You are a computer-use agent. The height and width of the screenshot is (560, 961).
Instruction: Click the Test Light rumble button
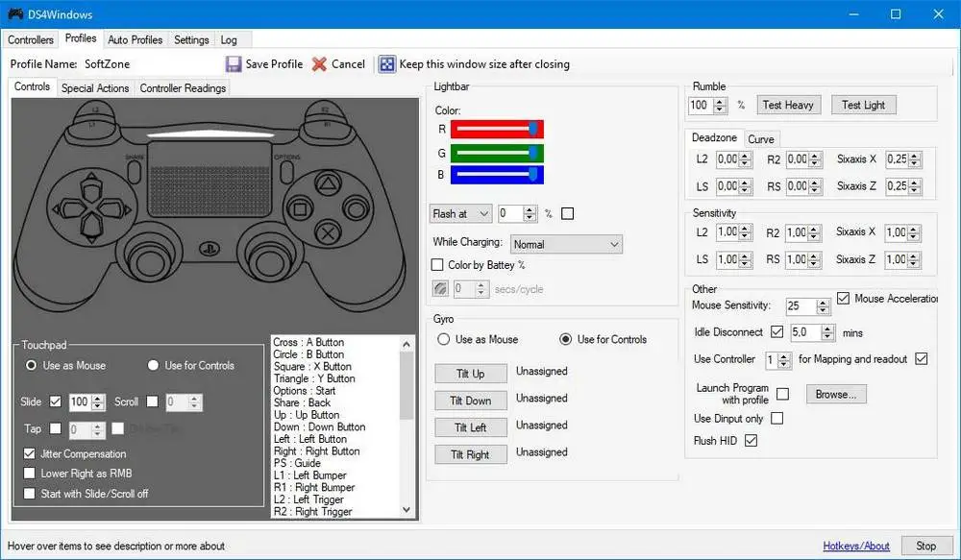[863, 105]
